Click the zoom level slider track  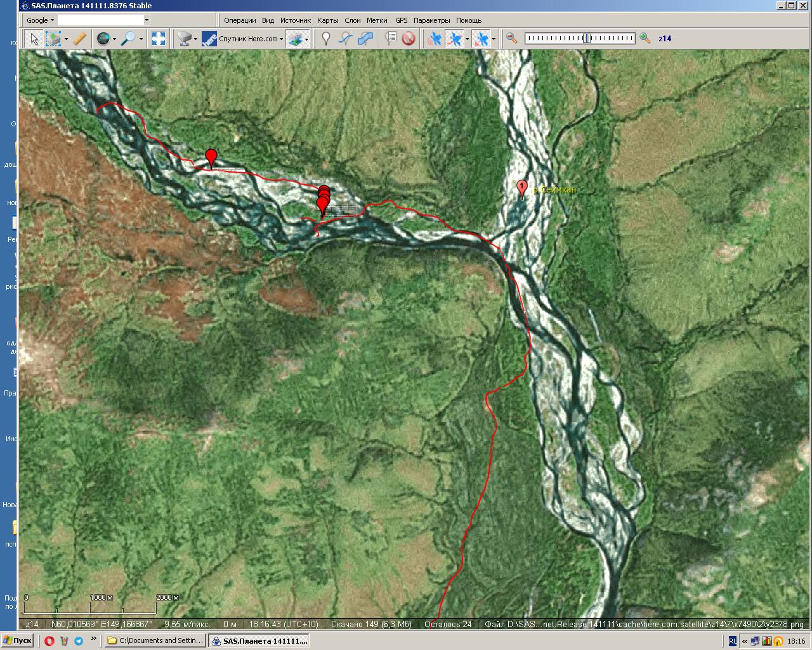(579, 39)
